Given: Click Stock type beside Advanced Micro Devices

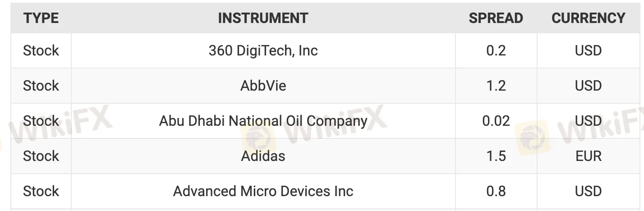Looking at the screenshot, I should (x=41, y=191).
